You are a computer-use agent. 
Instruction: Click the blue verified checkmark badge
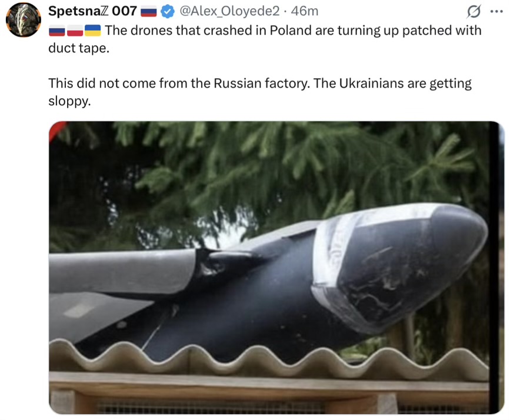[x=168, y=12]
